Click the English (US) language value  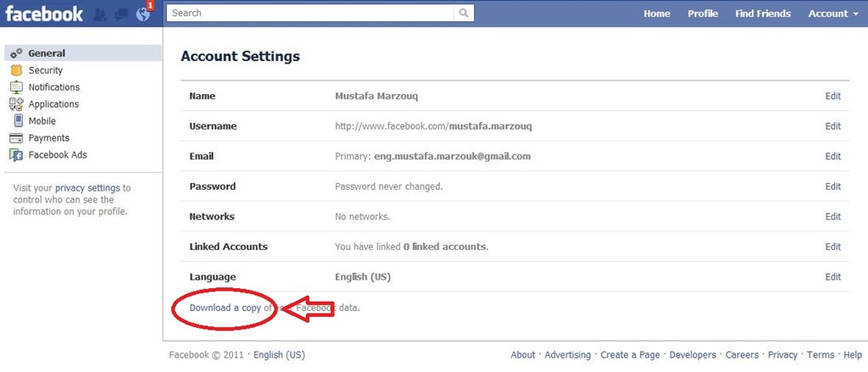point(363,277)
